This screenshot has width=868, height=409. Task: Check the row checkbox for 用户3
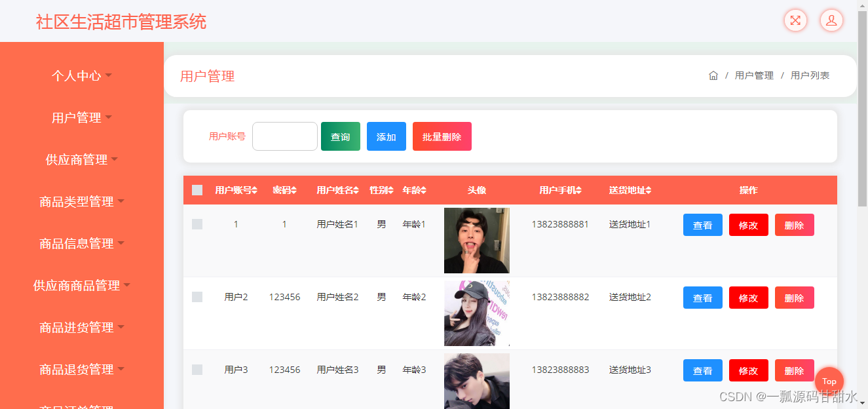[x=197, y=370]
